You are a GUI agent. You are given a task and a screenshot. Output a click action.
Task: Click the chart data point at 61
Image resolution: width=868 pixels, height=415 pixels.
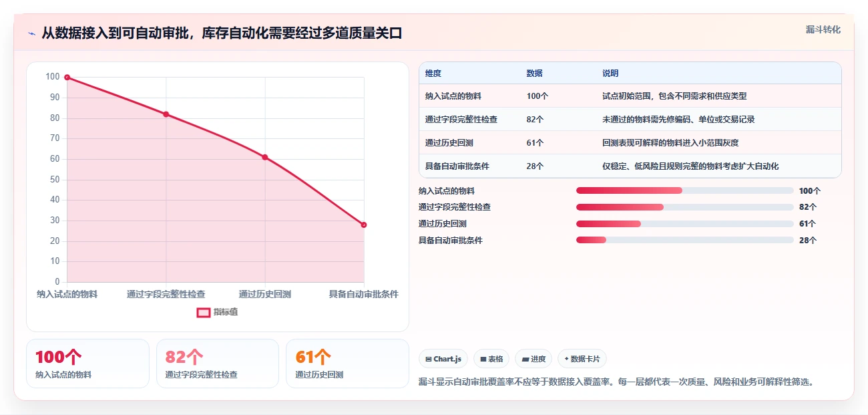[x=265, y=157]
